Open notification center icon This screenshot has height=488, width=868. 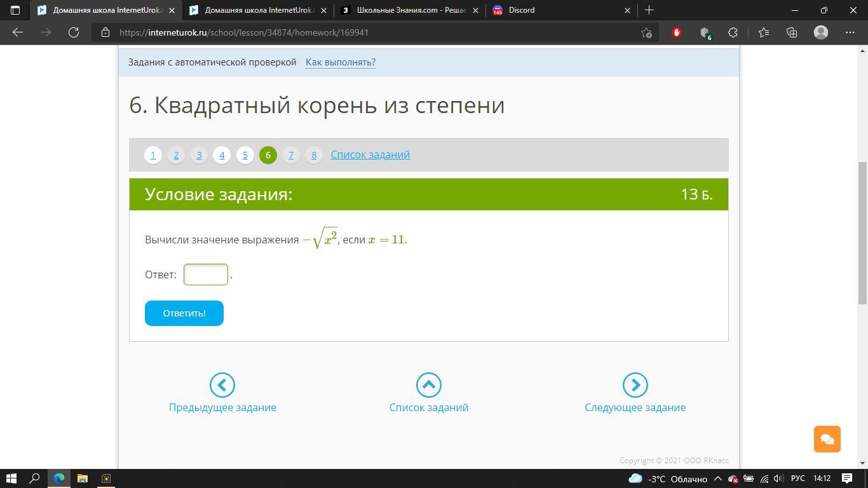pos(847,478)
